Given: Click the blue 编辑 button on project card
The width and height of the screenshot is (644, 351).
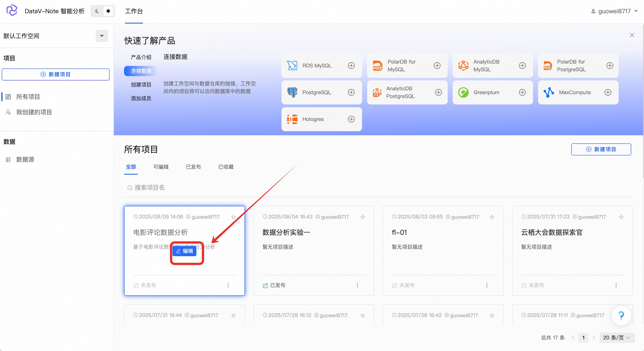Looking at the screenshot, I should pyautogui.click(x=184, y=251).
